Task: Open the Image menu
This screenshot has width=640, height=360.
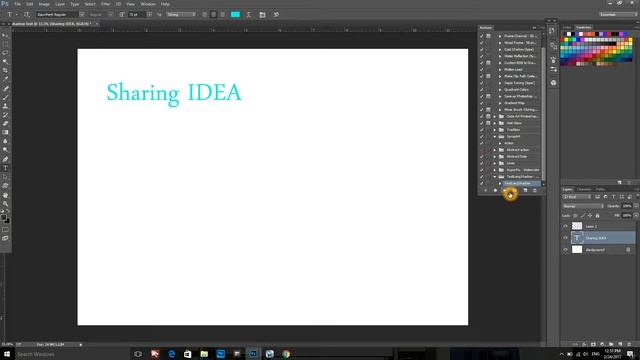Action: pos(44,4)
